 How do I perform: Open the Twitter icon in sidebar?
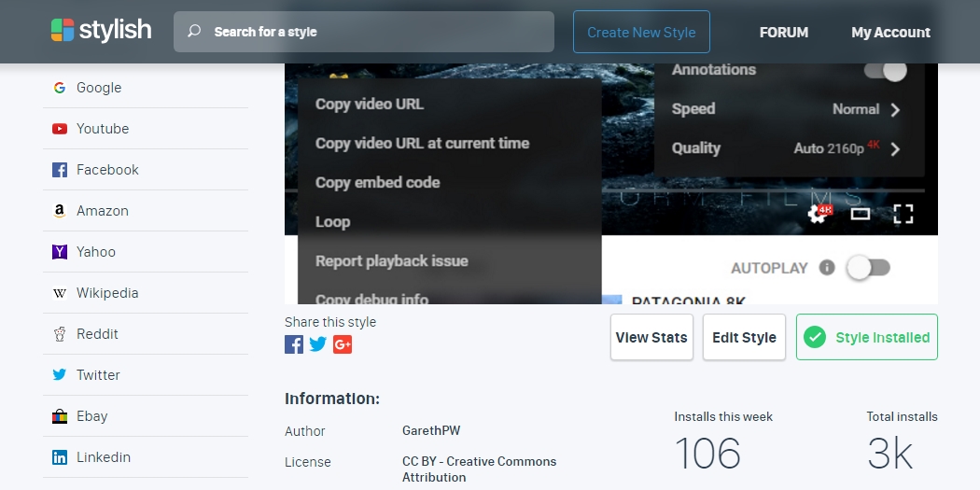point(60,375)
